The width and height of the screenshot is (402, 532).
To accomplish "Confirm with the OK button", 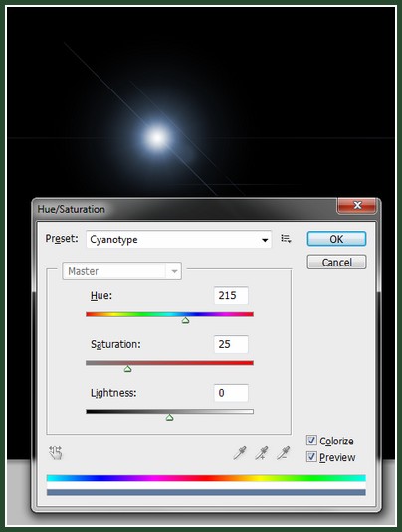I will pyautogui.click(x=336, y=239).
